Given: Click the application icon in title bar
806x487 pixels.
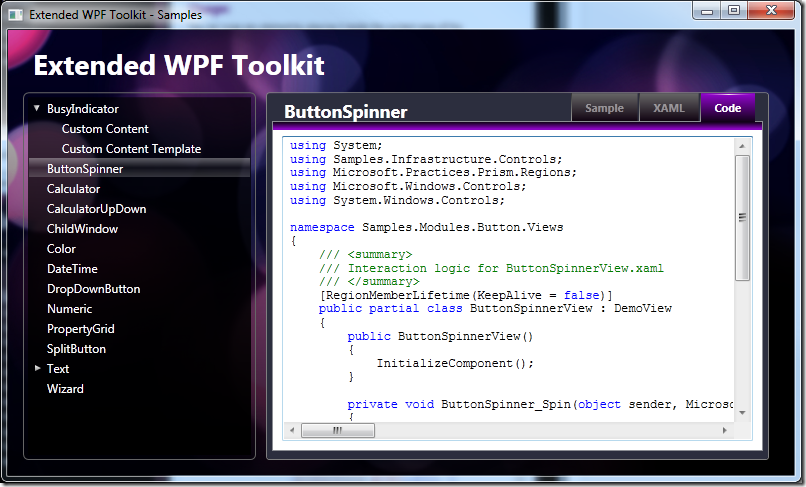Looking at the screenshot, I should 16,14.
